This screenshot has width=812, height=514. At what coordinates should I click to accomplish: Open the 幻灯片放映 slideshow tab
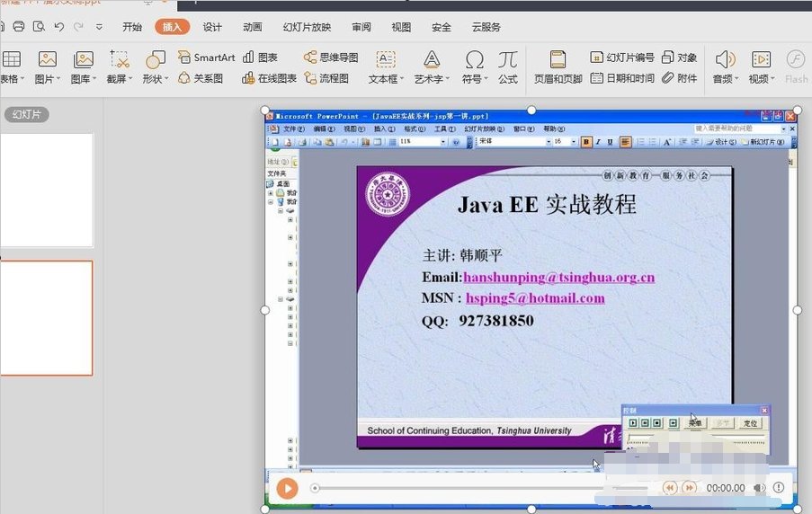(x=307, y=27)
